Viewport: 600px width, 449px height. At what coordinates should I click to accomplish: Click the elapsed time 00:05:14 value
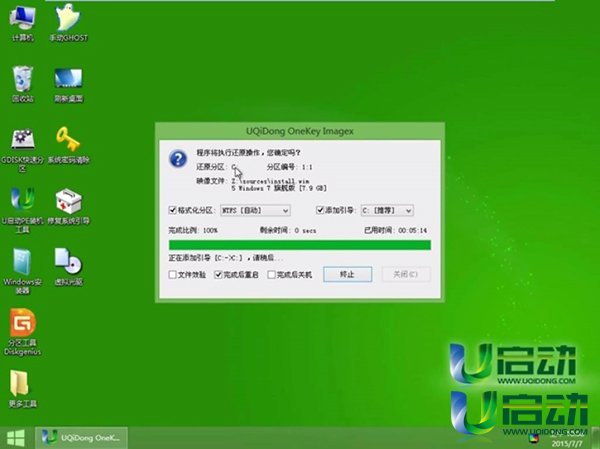coord(412,230)
